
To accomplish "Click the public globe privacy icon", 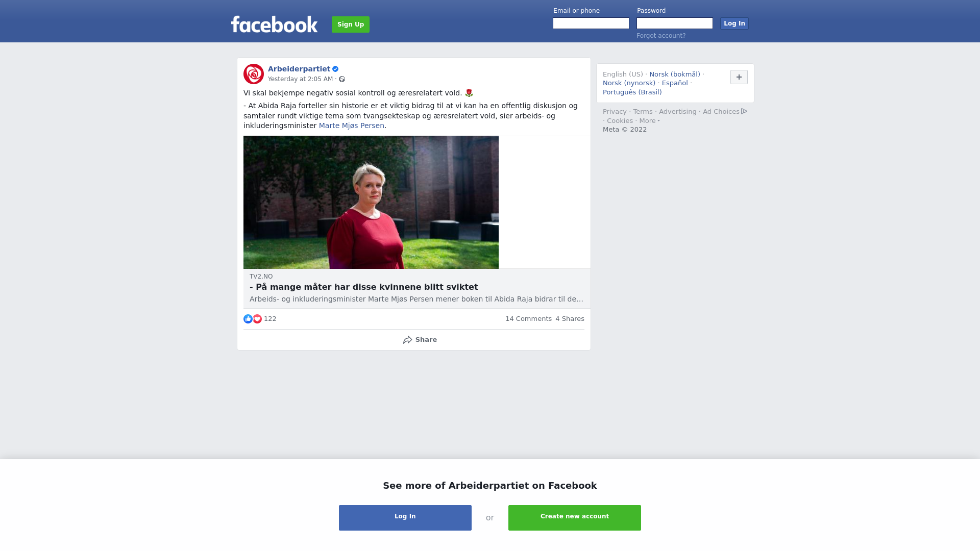I will click(x=342, y=79).
